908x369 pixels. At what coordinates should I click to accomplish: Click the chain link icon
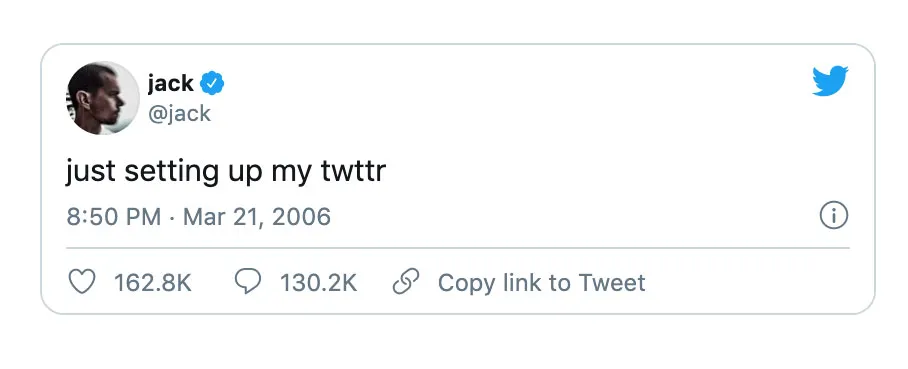(405, 282)
